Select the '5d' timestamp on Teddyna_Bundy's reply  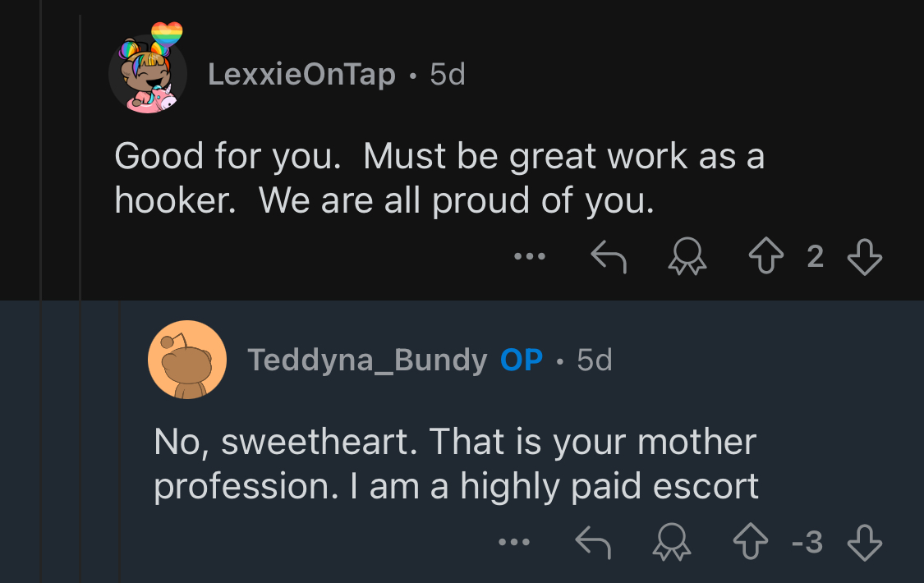pyautogui.click(x=595, y=360)
